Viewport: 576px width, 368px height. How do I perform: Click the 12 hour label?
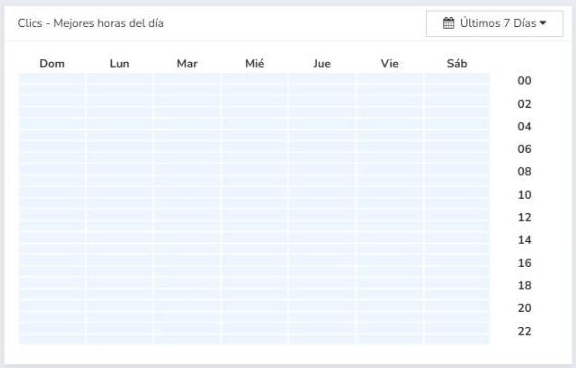(524, 217)
